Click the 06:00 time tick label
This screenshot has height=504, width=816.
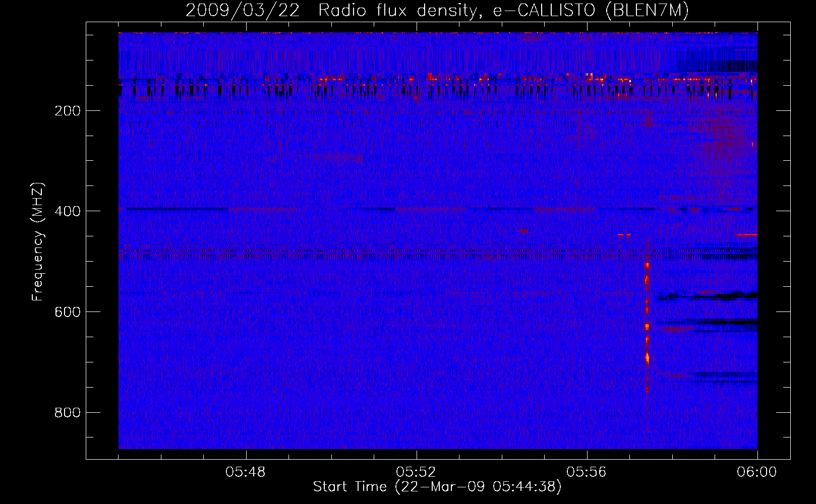pos(757,472)
